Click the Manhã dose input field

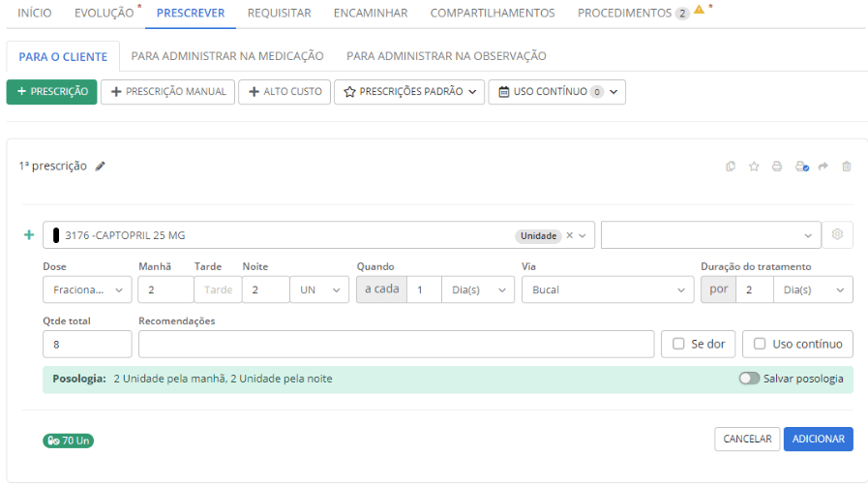pyautogui.click(x=166, y=289)
